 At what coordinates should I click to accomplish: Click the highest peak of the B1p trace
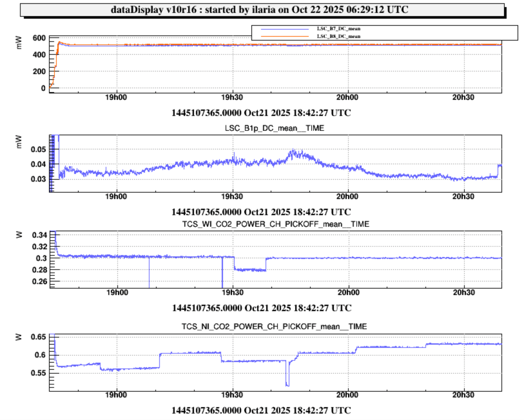click(x=293, y=150)
